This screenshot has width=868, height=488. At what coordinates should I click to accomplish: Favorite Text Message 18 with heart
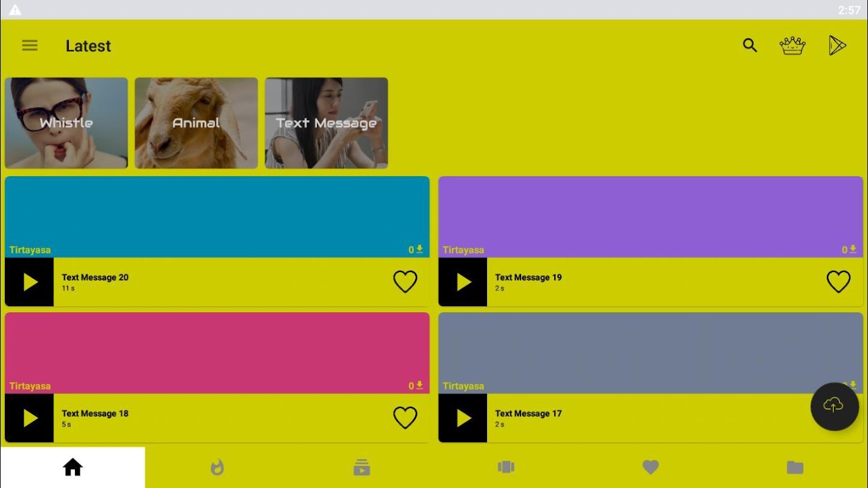point(405,418)
